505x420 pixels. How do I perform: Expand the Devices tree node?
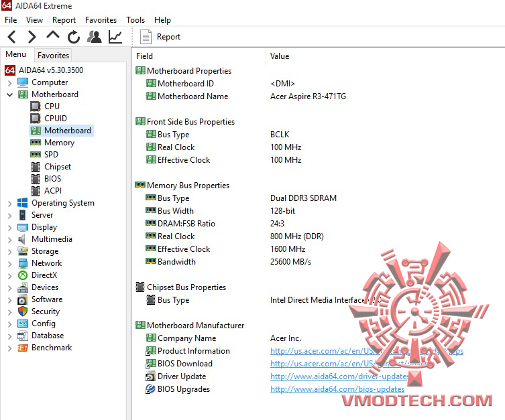click(x=9, y=288)
